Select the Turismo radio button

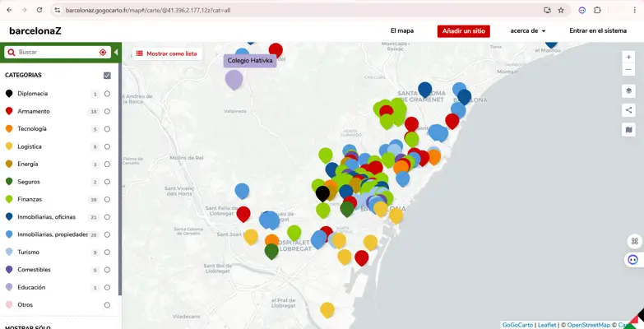(x=107, y=253)
